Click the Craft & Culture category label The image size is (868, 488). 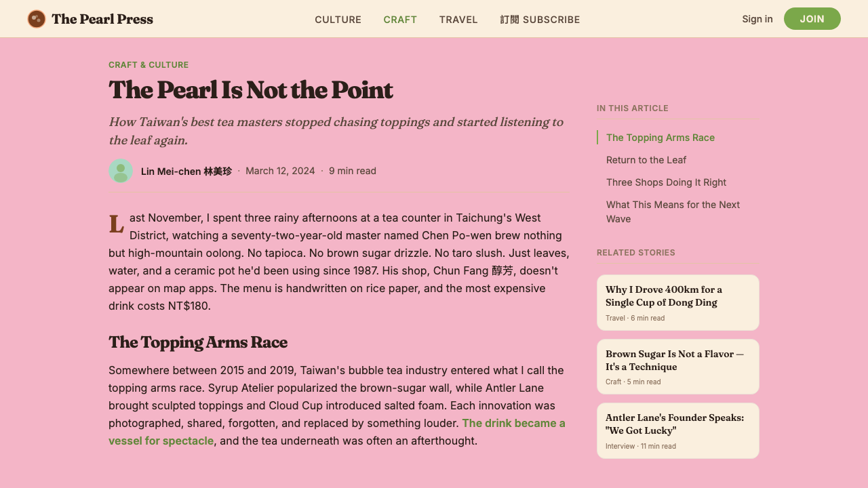pyautogui.click(x=149, y=65)
